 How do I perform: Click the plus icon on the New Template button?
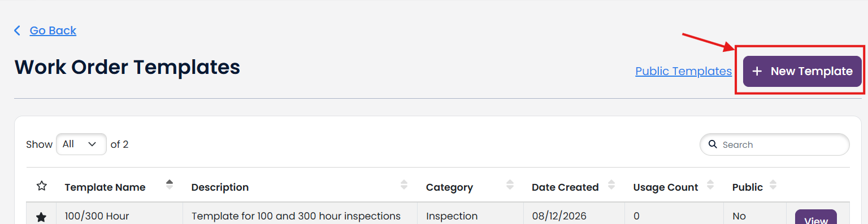(x=757, y=71)
